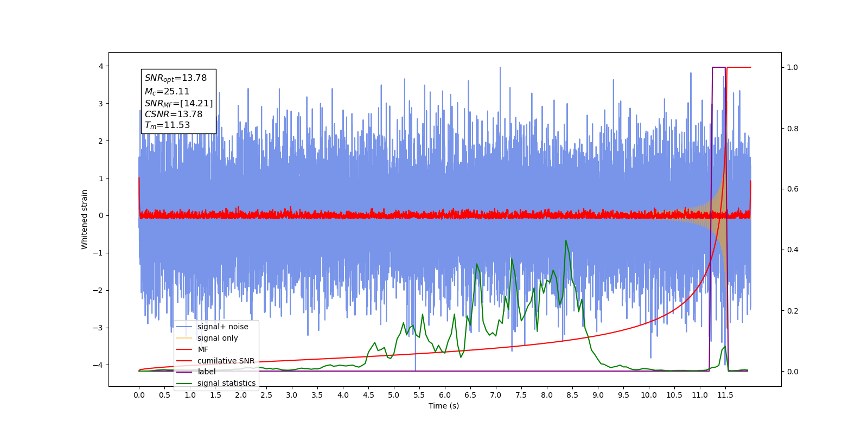Click the x-axis tick label 7.5

[521, 395]
